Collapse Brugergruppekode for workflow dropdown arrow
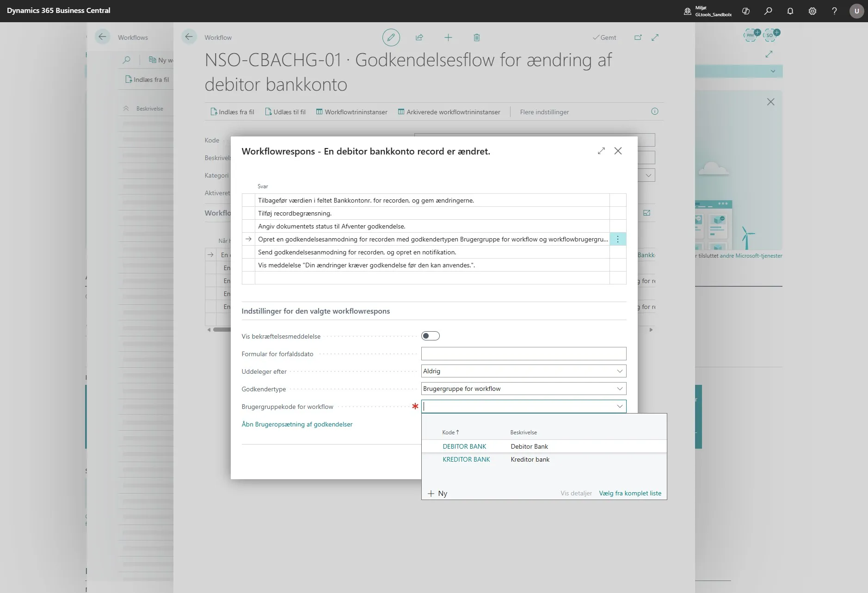 coord(620,406)
